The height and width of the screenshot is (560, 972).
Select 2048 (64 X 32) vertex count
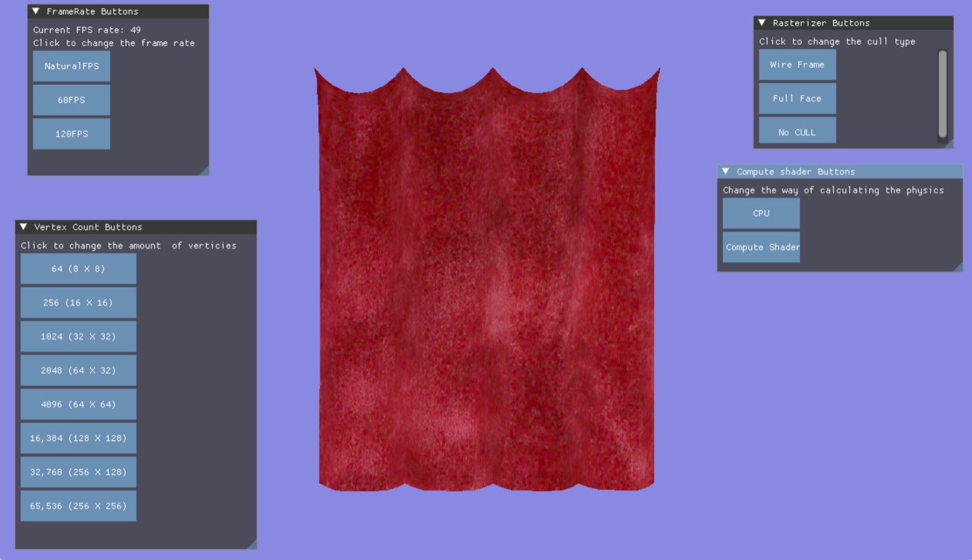pos(79,371)
